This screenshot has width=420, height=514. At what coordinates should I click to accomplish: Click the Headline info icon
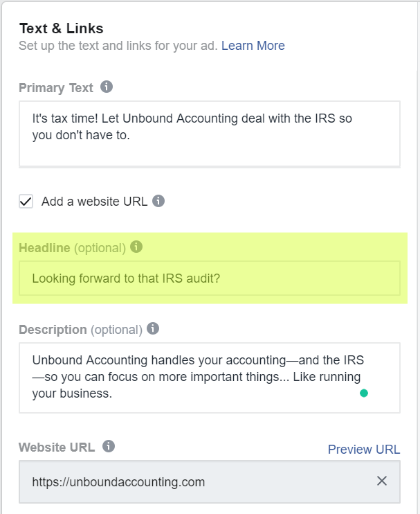pos(136,247)
